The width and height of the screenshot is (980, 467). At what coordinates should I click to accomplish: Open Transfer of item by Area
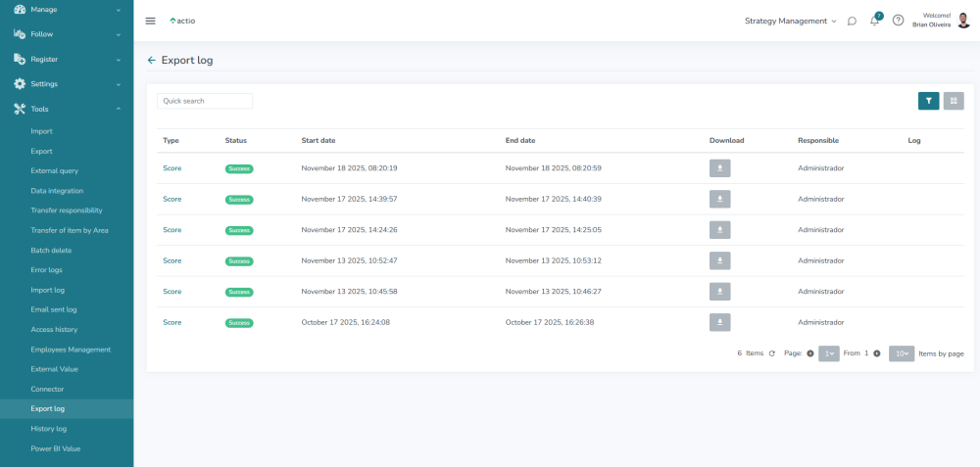pos(70,230)
